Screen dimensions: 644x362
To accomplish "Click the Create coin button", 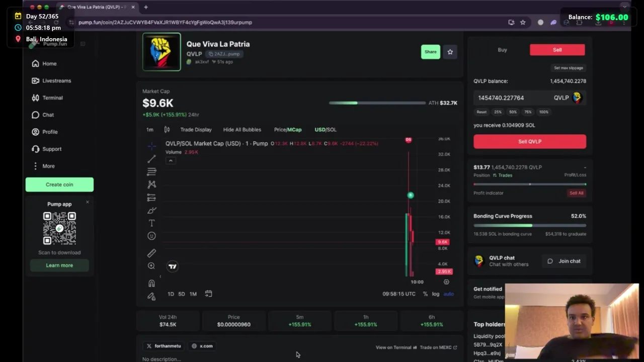I will click(x=59, y=185).
